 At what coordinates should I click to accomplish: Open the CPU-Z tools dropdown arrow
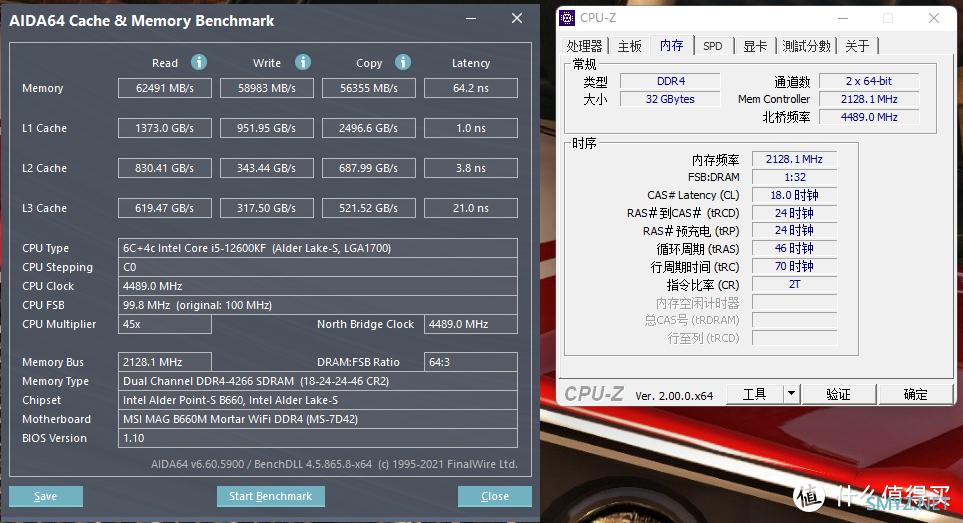click(x=792, y=393)
